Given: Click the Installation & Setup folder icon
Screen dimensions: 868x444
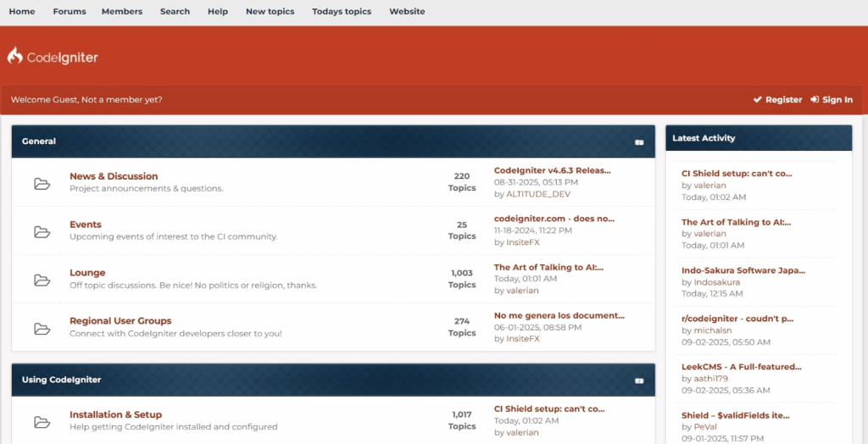Looking at the screenshot, I should pos(42,423).
